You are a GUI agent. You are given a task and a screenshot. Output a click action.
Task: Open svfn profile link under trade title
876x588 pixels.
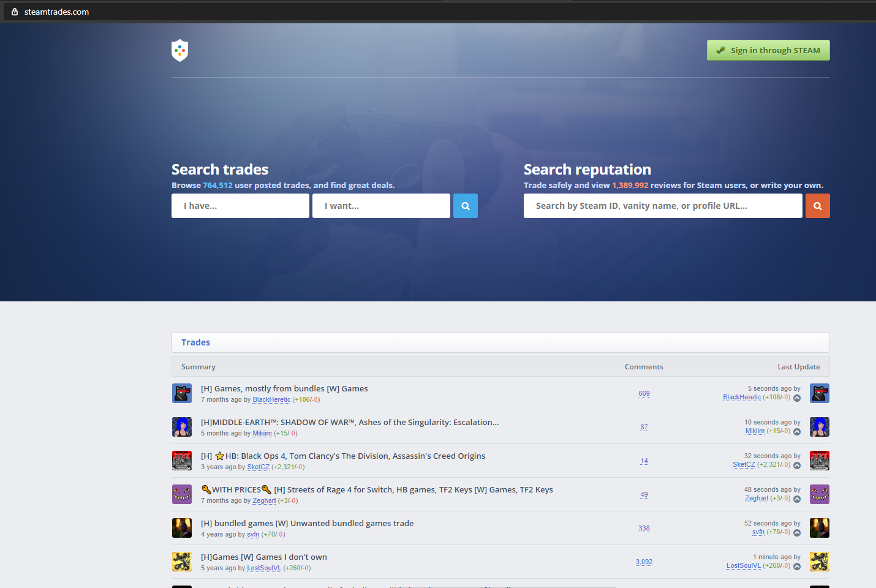click(x=253, y=534)
